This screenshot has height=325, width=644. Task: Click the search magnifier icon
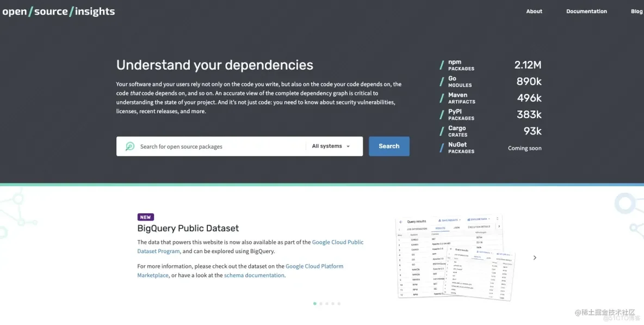click(130, 146)
